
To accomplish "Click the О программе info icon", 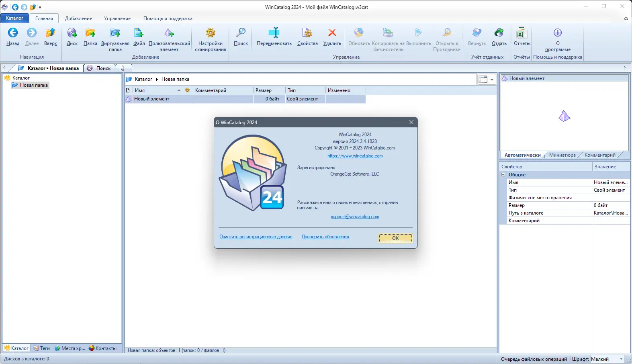I will (x=558, y=33).
